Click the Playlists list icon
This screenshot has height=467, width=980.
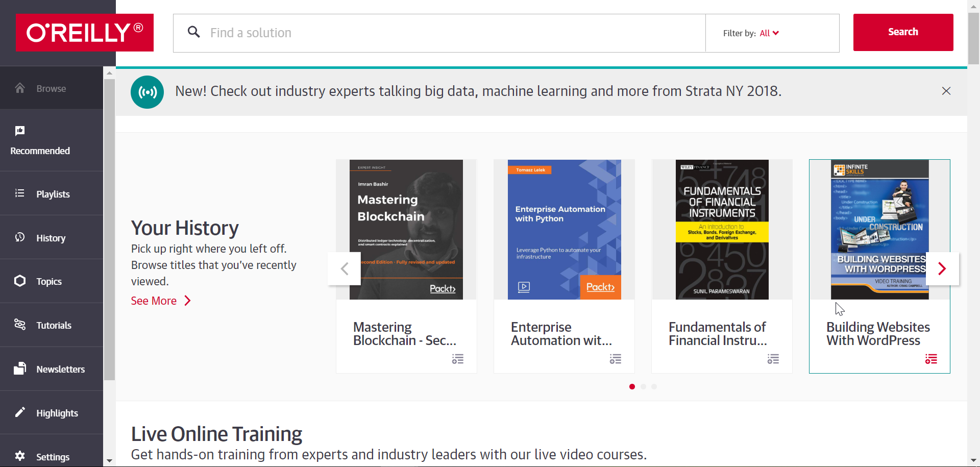[x=20, y=193]
